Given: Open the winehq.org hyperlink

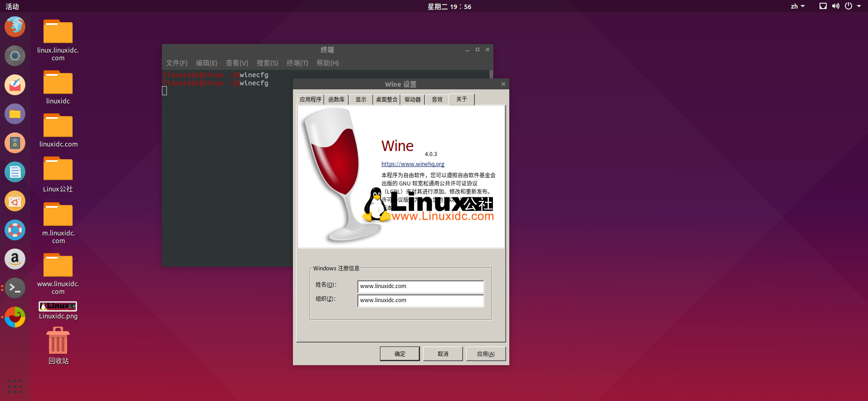Looking at the screenshot, I should point(413,164).
